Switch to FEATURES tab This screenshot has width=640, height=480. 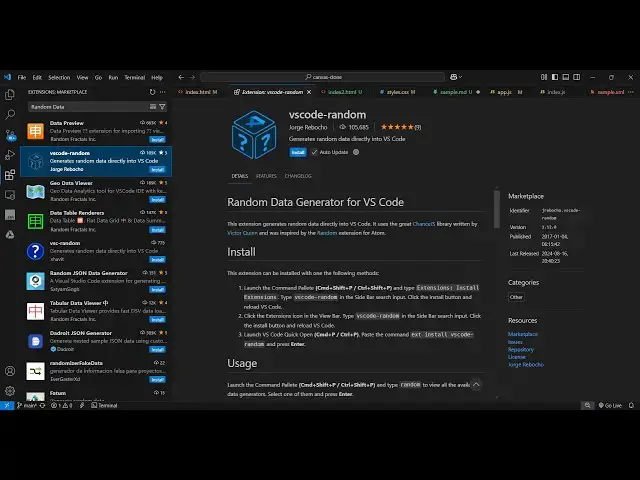click(x=266, y=176)
